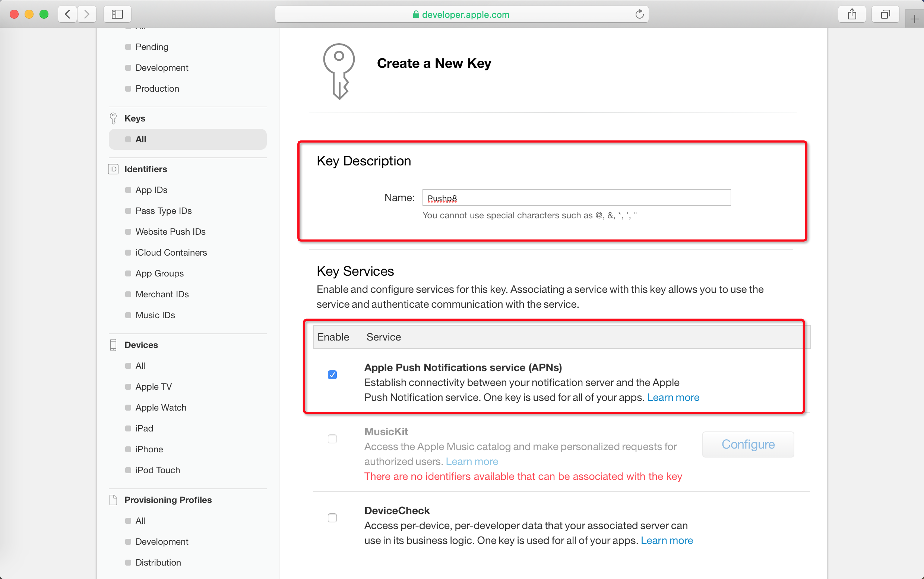
Task: Open a new Safari tab
Action: (x=914, y=19)
